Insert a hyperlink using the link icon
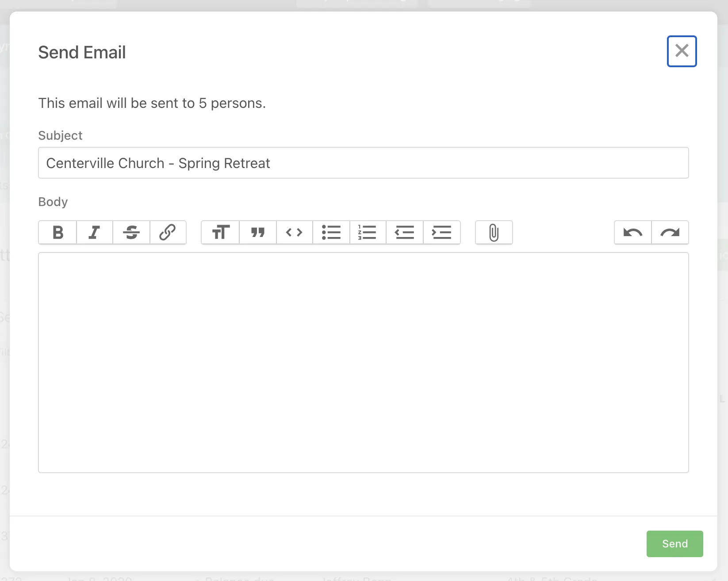 [x=168, y=232]
